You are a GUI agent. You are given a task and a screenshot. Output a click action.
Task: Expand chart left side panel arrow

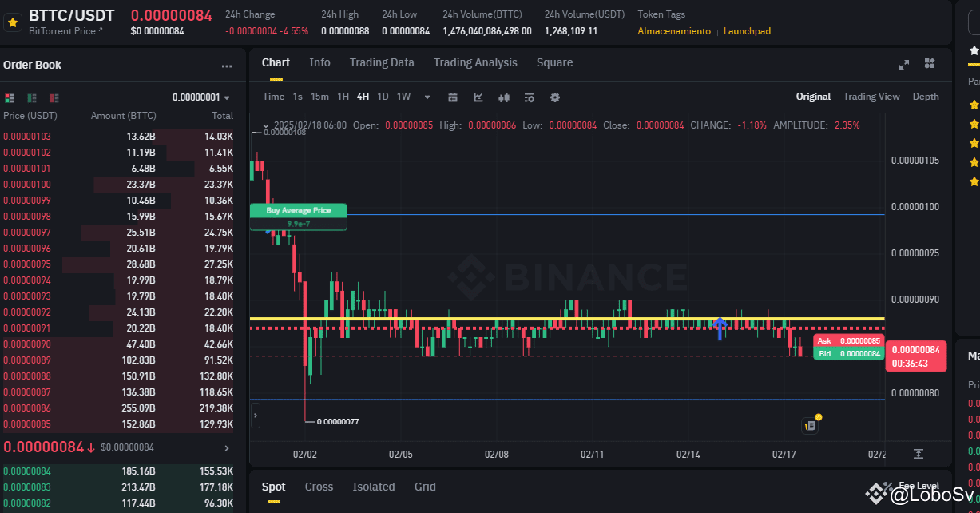pos(256,415)
